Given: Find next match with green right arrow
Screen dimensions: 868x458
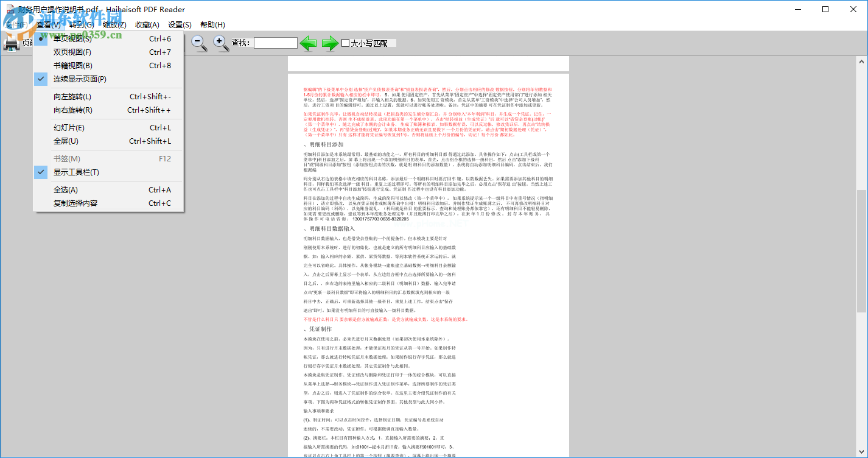Looking at the screenshot, I should point(331,43).
